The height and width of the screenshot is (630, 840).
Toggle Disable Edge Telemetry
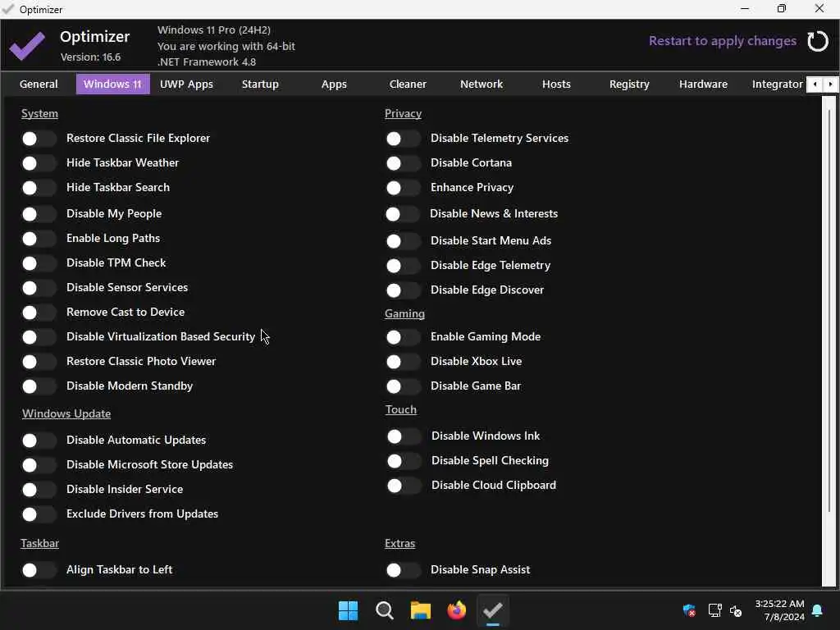pos(404,267)
